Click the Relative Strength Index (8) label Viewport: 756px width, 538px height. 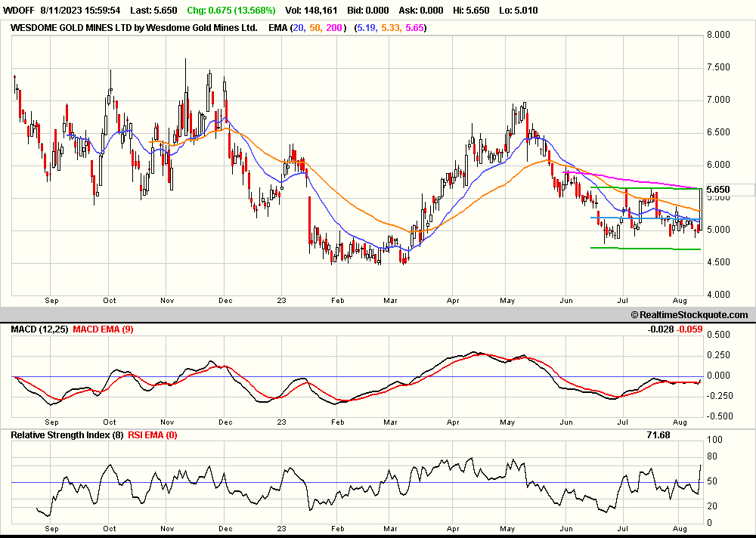[x=67, y=435]
